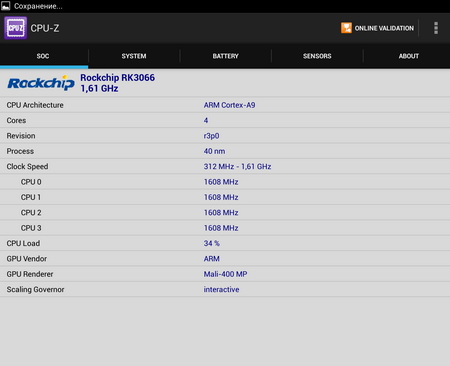Tap the CPU-Z app icon
Viewport: 450px width, 366px height.
point(16,28)
